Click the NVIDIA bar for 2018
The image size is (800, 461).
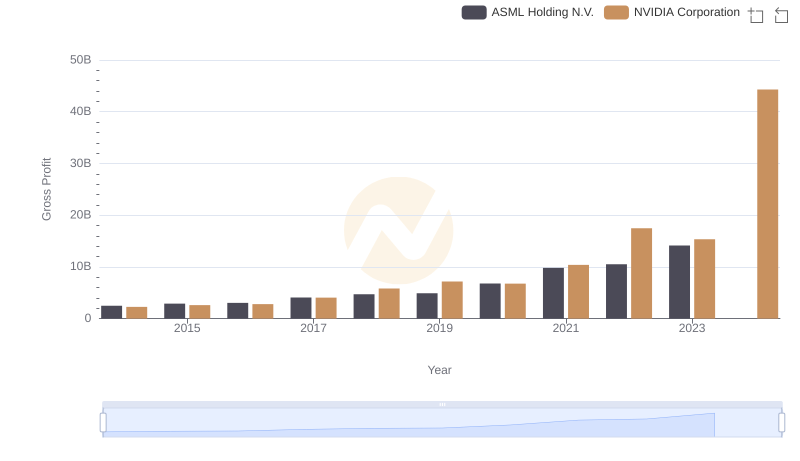(389, 303)
